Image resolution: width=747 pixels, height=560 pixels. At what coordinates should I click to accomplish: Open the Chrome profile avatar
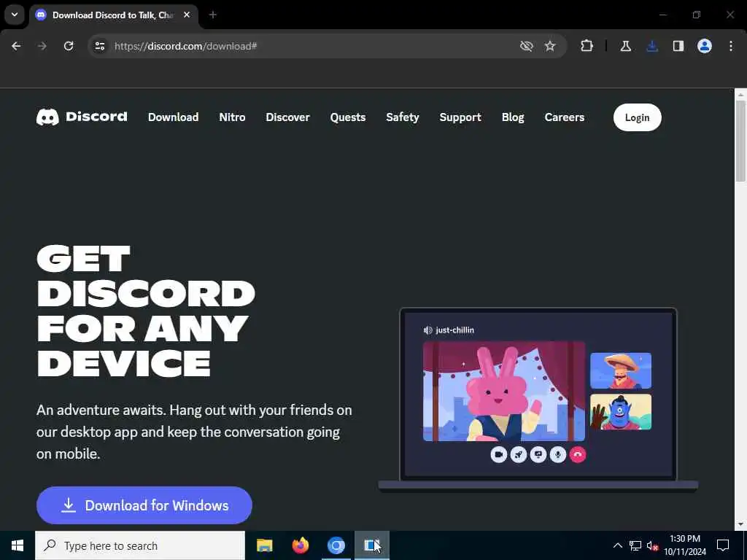coord(705,46)
